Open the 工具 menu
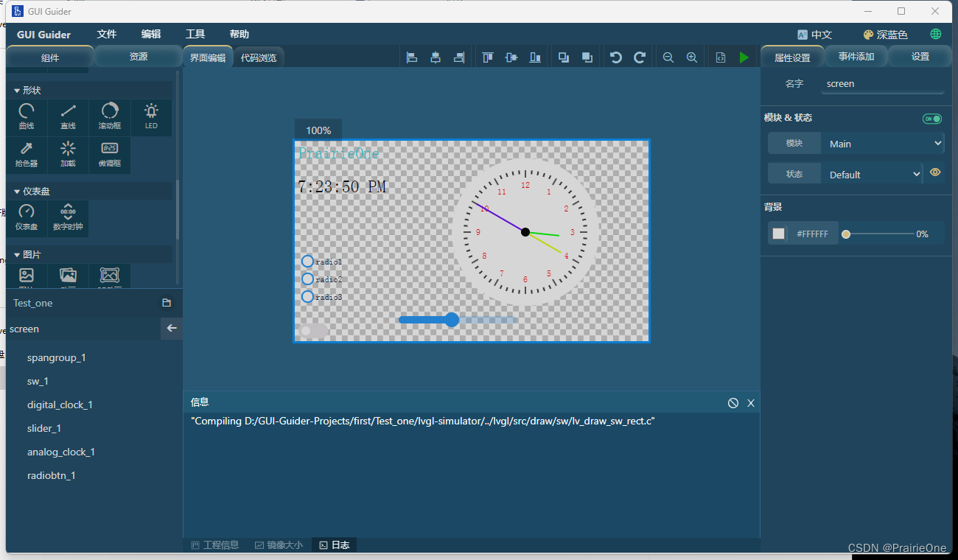 (195, 35)
